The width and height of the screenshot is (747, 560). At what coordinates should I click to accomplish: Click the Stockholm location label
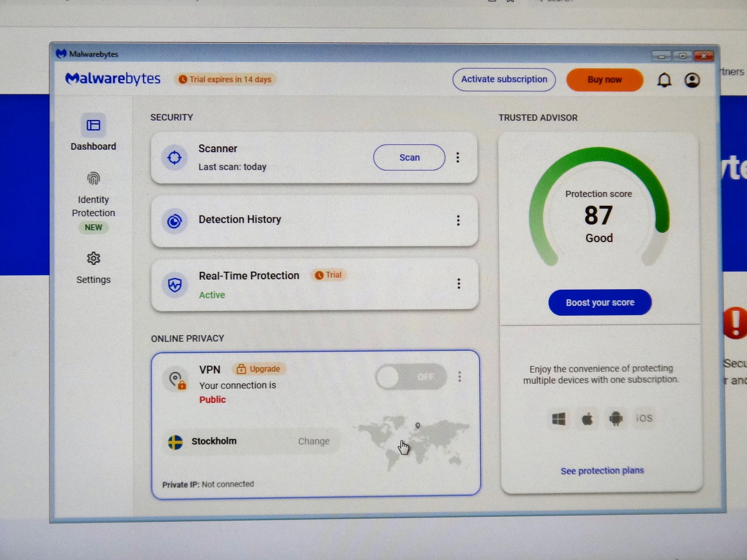pos(214,441)
